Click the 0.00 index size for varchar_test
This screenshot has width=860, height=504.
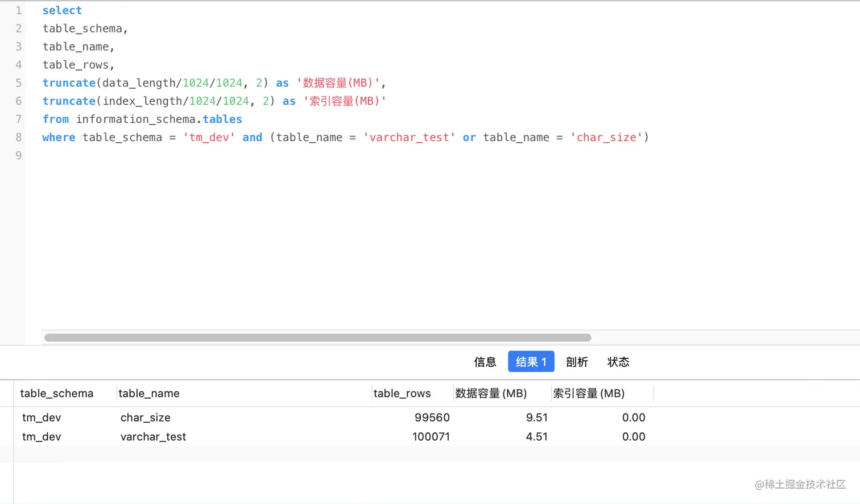[x=634, y=437]
